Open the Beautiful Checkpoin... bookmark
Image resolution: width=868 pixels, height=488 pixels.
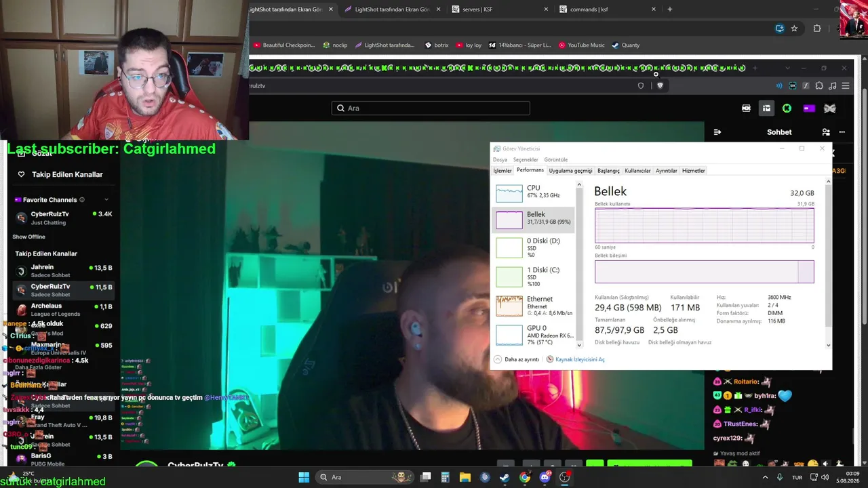pos(284,45)
